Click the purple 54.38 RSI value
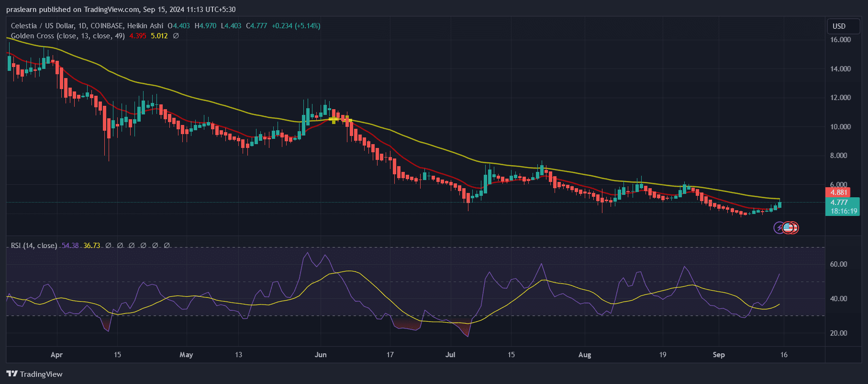The width and height of the screenshot is (868, 384). click(x=70, y=246)
